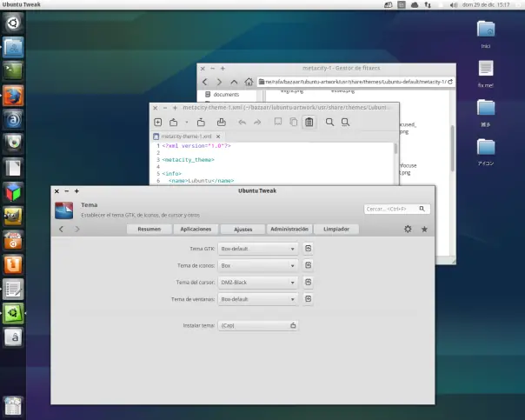Click the print icon in editor toolbar
525x420 pixels.
(222, 123)
